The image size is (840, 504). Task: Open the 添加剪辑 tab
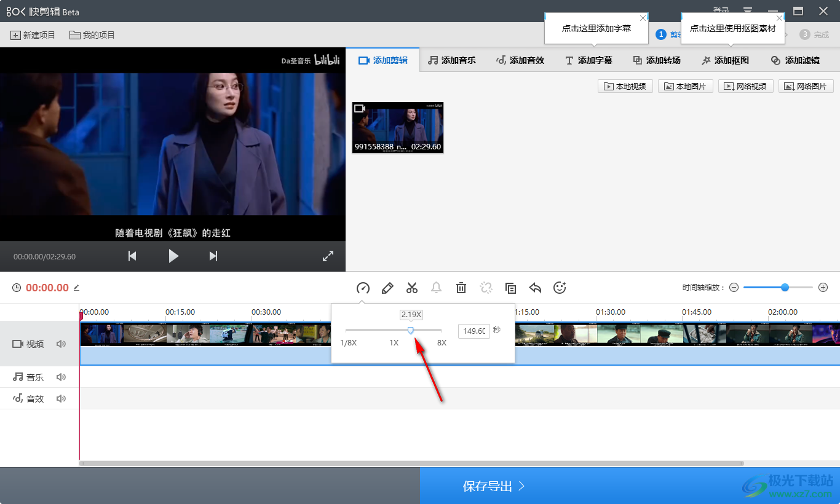[x=382, y=60]
